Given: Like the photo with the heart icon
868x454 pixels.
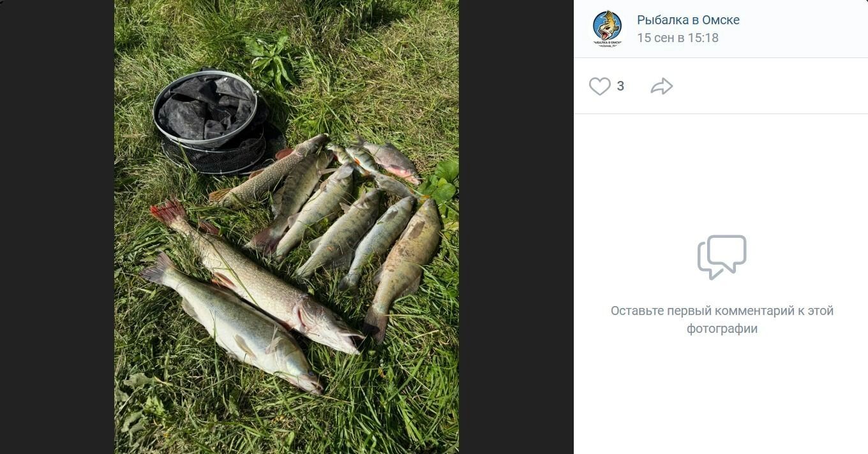Looking at the screenshot, I should (599, 86).
